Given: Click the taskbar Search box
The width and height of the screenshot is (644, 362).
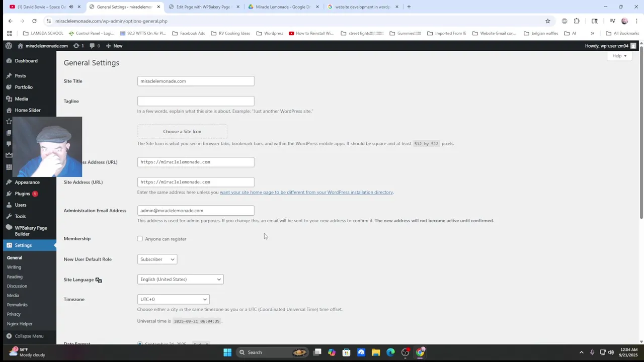Looking at the screenshot, I should coord(271,352).
